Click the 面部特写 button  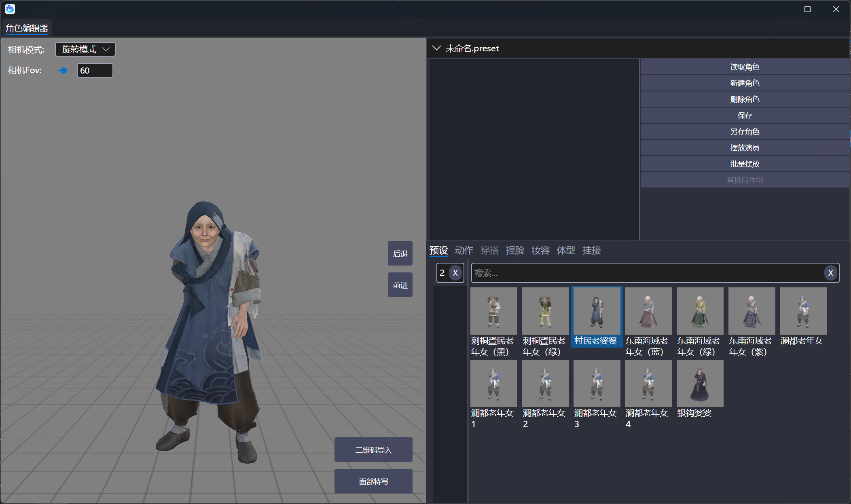373,481
